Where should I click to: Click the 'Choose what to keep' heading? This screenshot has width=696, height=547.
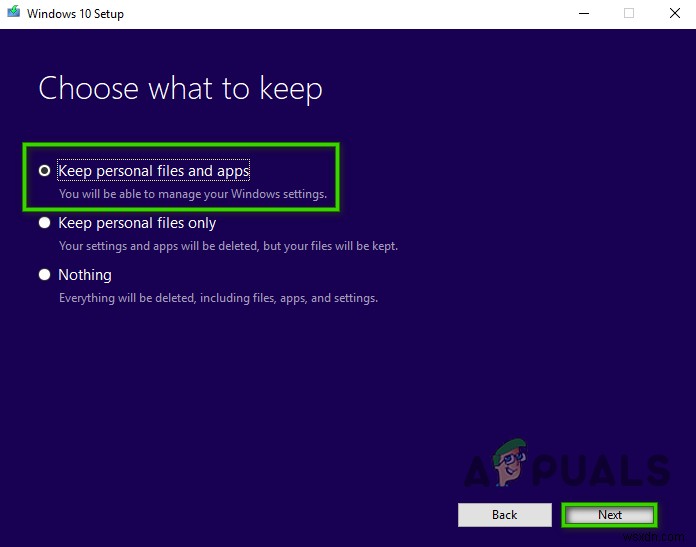click(180, 88)
